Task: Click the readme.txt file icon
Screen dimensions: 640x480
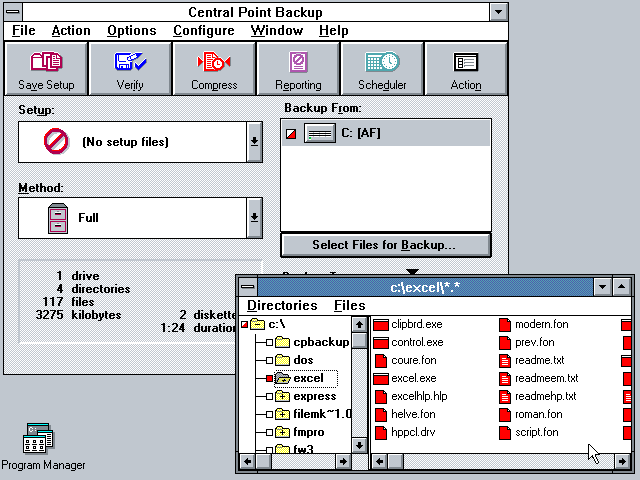Action: [505, 360]
